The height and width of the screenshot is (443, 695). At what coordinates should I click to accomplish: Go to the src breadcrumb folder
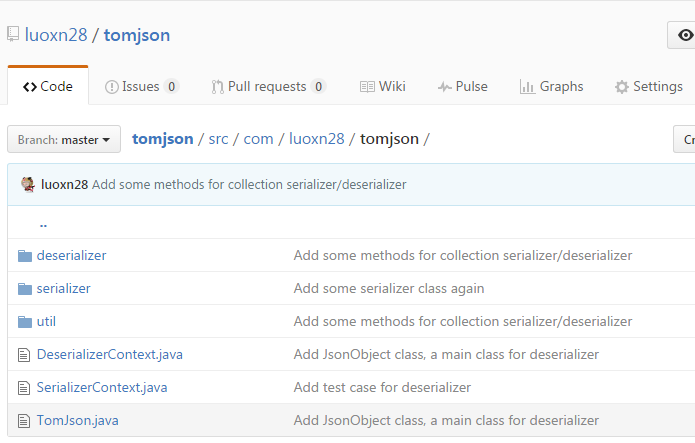(219, 139)
